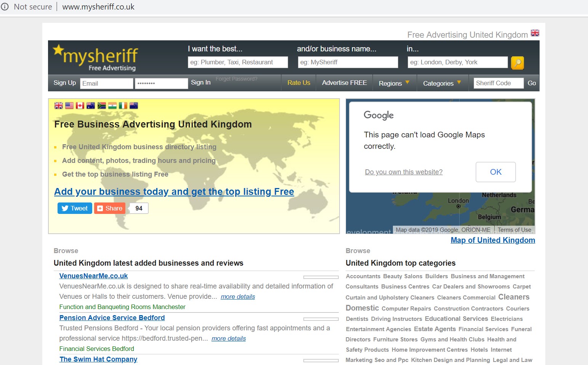
Task: Expand the Categories dropdown menu
Action: pyautogui.click(x=442, y=83)
